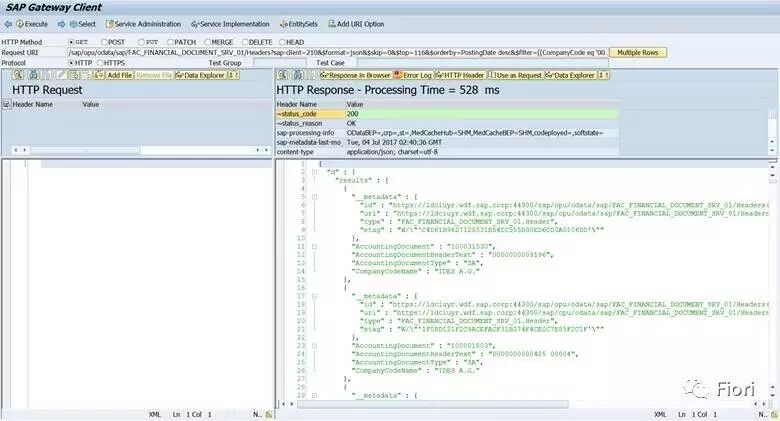This screenshot has width=780, height=421.
Task: Select the ~status_reason header row
Action: (447, 123)
